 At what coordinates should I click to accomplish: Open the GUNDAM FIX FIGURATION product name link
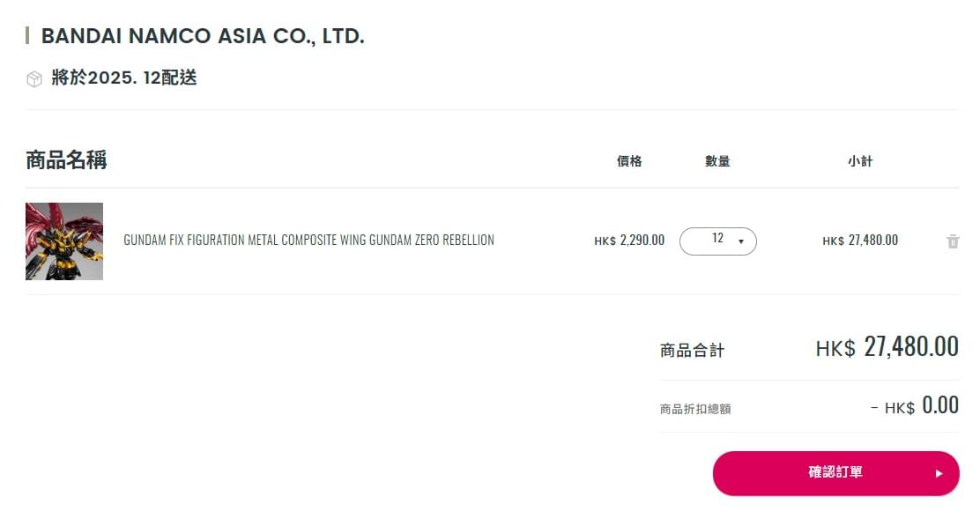(x=308, y=240)
